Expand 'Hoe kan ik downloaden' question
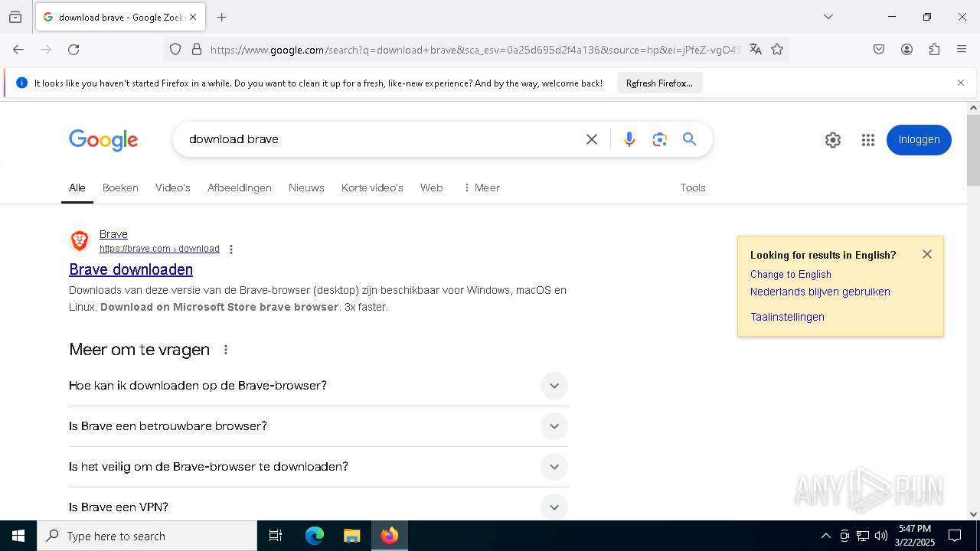Image resolution: width=980 pixels, height=551 pixels. click(318, 386)
